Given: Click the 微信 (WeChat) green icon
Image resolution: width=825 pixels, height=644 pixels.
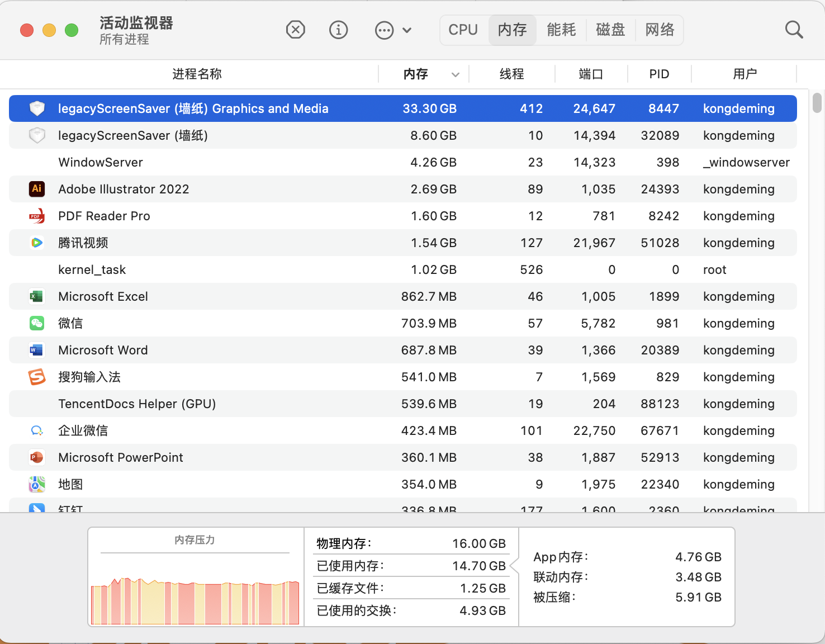Looking at the screenshot, I should point(37,323).
